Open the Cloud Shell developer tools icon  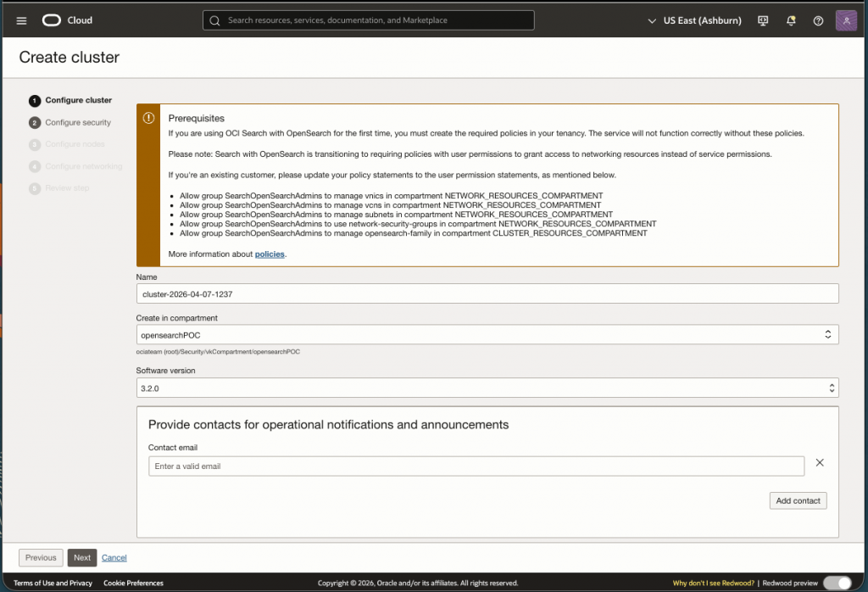pos(763,20)
